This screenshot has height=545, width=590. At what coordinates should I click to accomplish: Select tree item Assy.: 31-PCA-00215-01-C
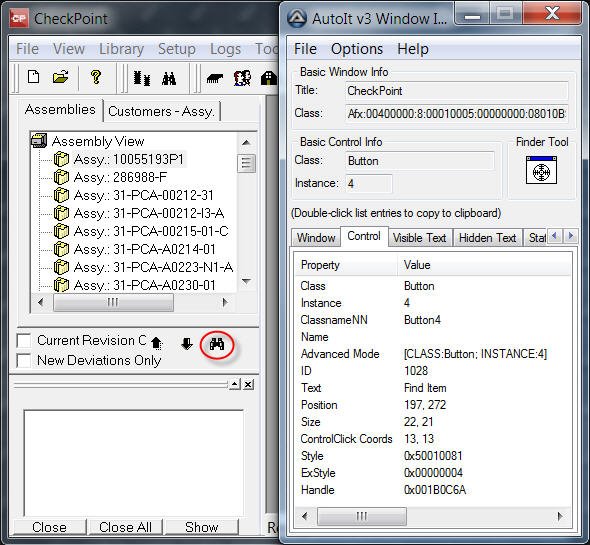pos(151,231)
